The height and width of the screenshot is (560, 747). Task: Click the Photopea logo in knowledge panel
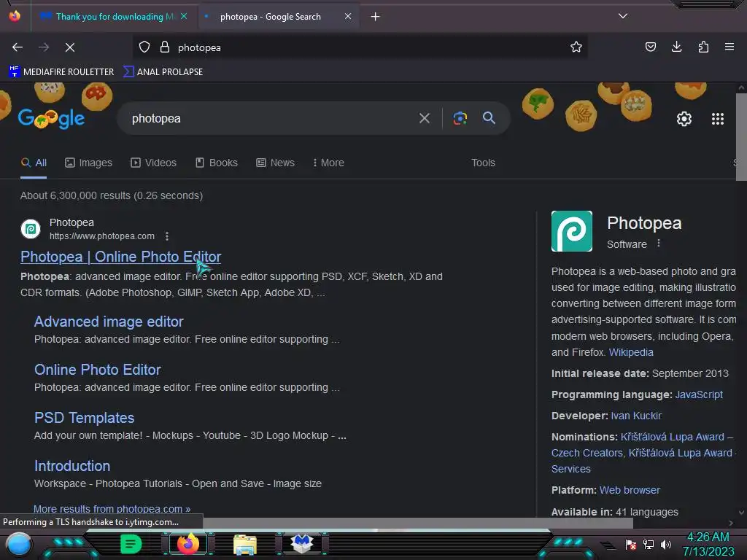pyautogui.click(x=572, y=231)
